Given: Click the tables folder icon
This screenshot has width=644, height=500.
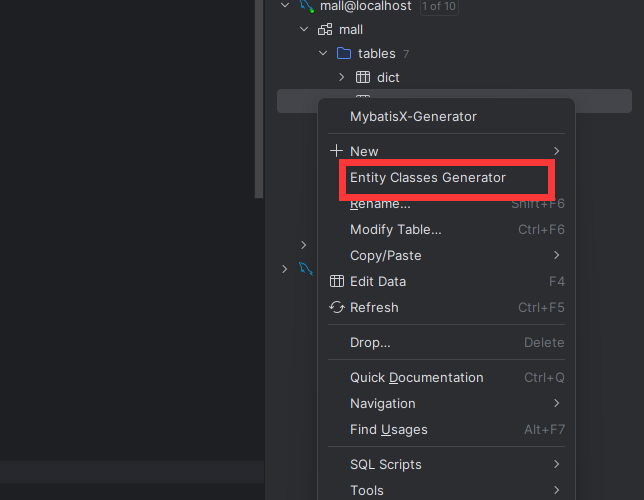Looking at the screenshot, I should 344,53.
